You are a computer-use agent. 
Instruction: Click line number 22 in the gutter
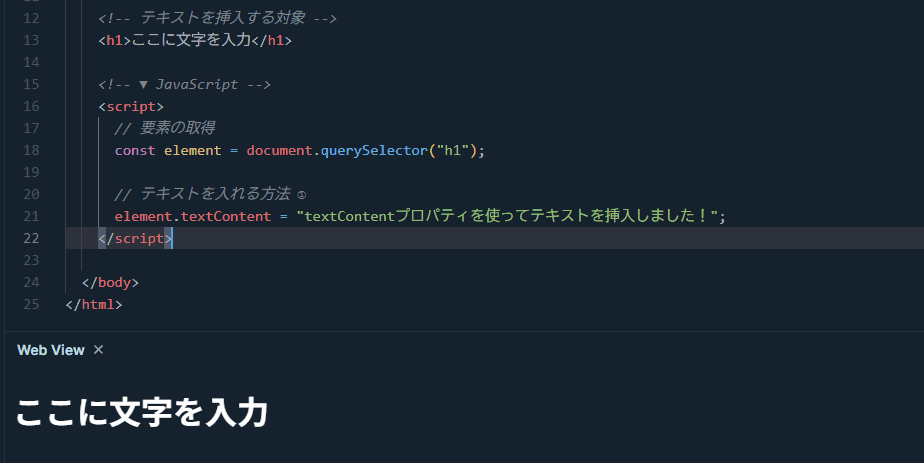(30, 238)
